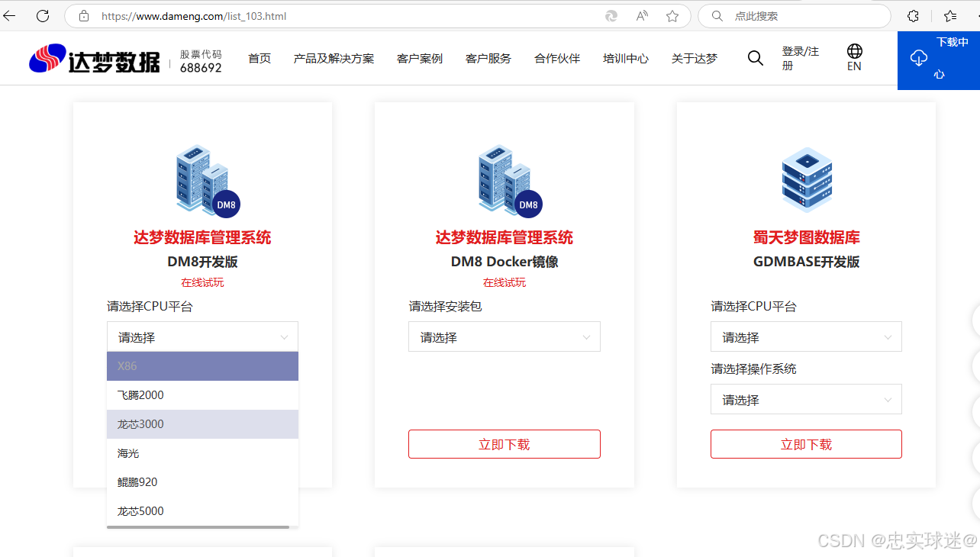Click the 蜀天梦图数据库 title
This screenshot has width=980, height=557.
807,237
